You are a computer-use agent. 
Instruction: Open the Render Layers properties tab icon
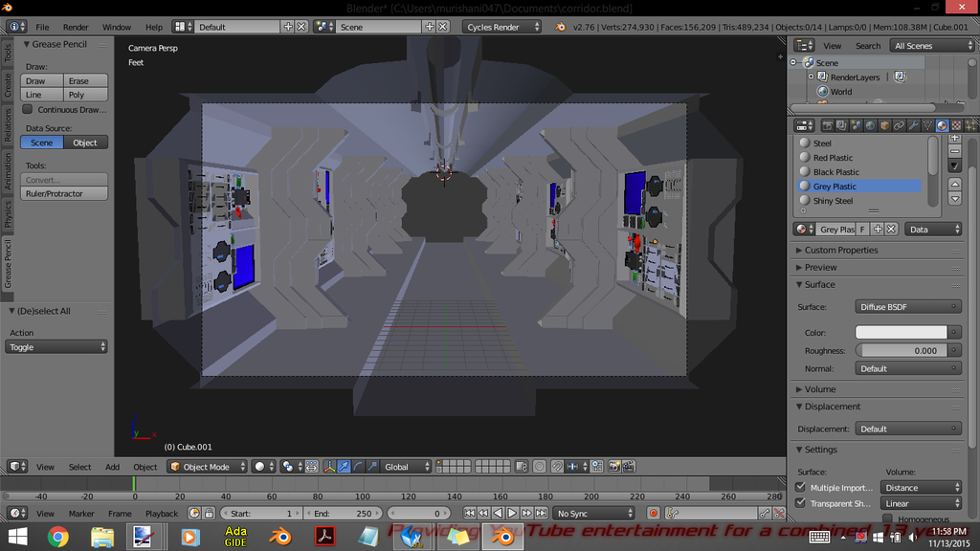[x=841, y=125]
